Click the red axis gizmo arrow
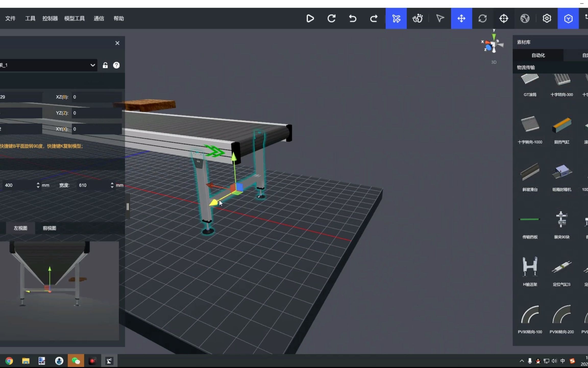588x368 pixels. coord(210,185)
